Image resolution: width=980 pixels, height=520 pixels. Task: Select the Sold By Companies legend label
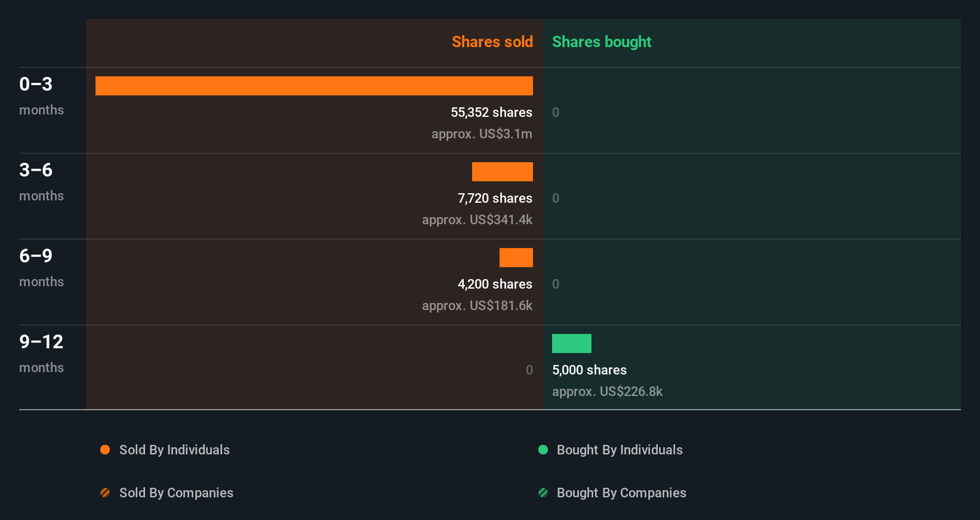pyautogui.click(x=176, y=493)
